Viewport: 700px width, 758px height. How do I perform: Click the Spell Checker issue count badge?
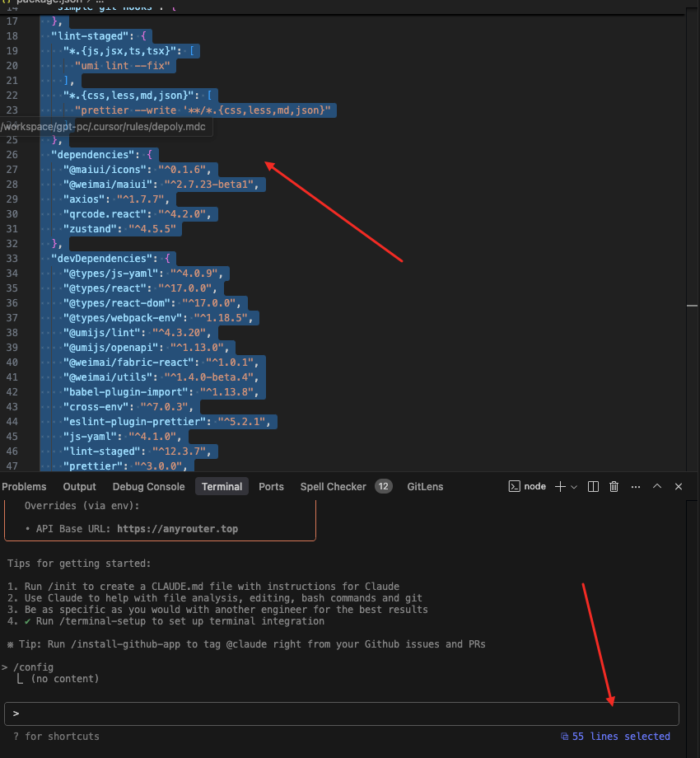pyautogui.click(x=384, y=486)
